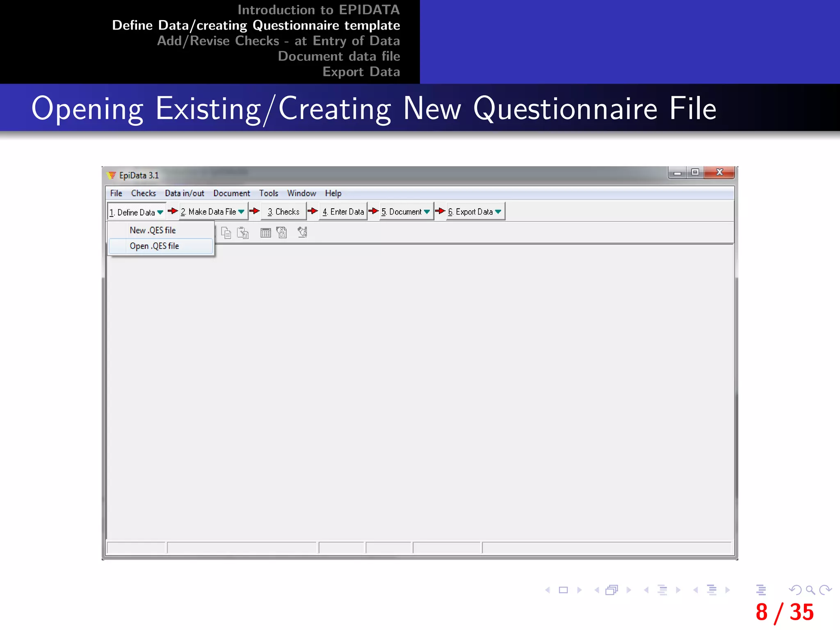Open the Help menu

pos(333,193)
